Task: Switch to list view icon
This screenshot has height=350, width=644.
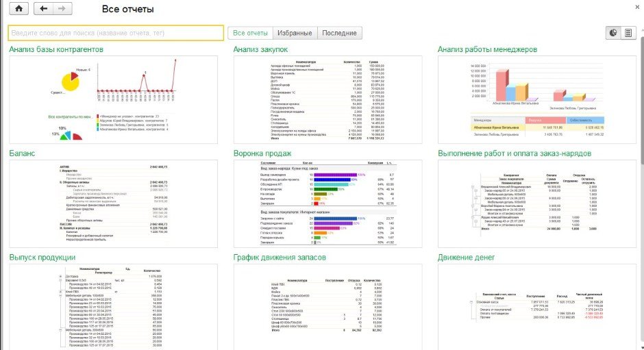Action: pyautogui.click(x=628, y=33)
